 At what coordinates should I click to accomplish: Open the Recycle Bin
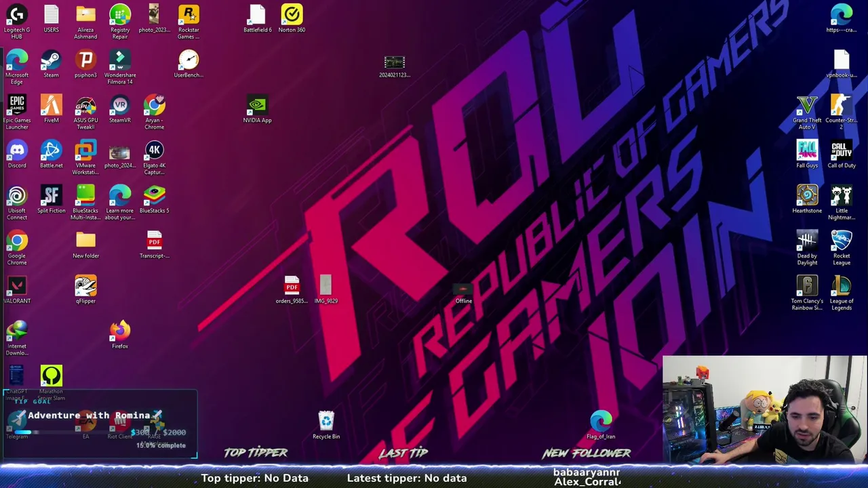click(326, 425)
